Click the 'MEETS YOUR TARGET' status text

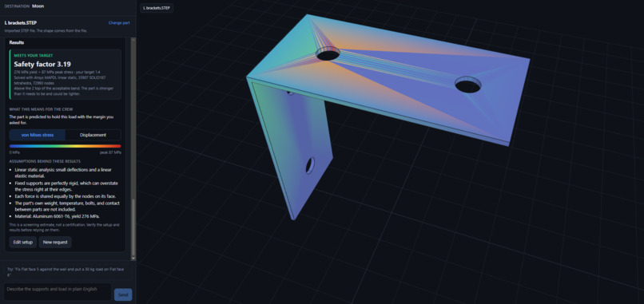coord(34,55)
